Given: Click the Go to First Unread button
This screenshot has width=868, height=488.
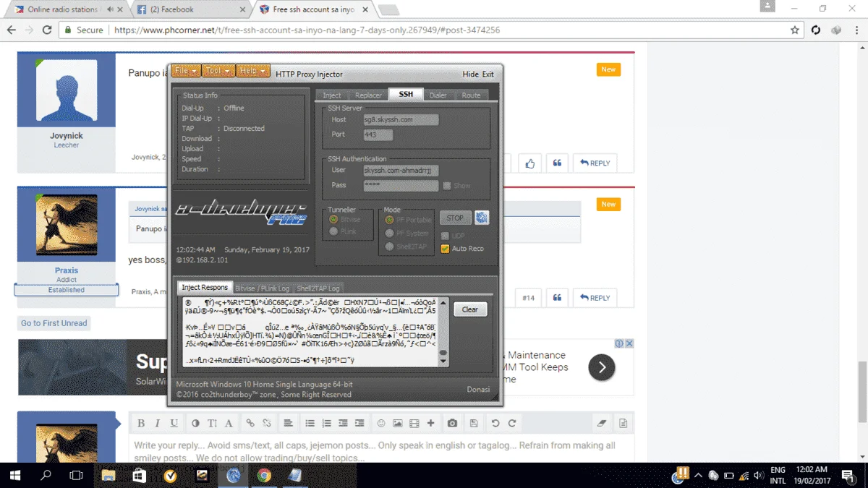Looking at the screenshot, I should coord(54,323).
